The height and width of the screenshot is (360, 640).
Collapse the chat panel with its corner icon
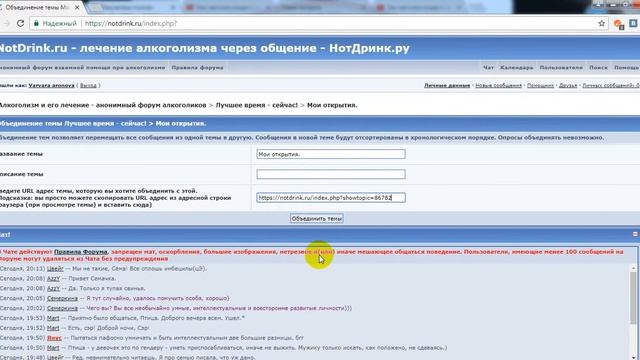635,234
